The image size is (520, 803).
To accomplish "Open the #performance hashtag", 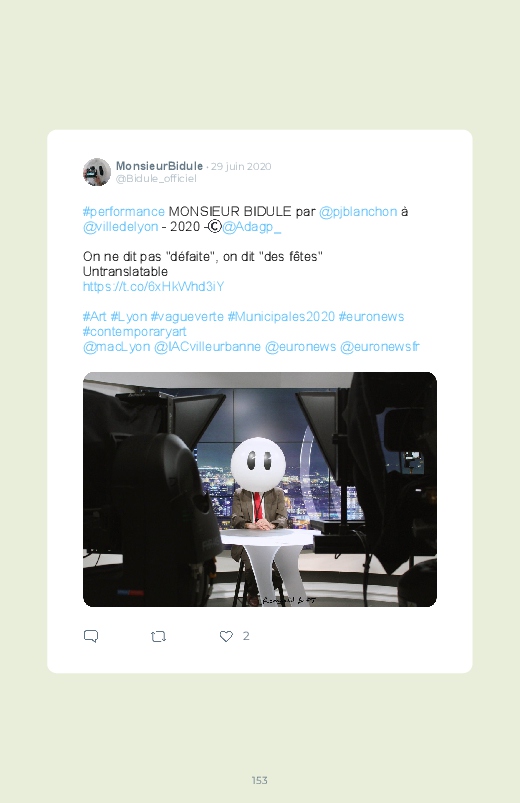I will [123, 212].
